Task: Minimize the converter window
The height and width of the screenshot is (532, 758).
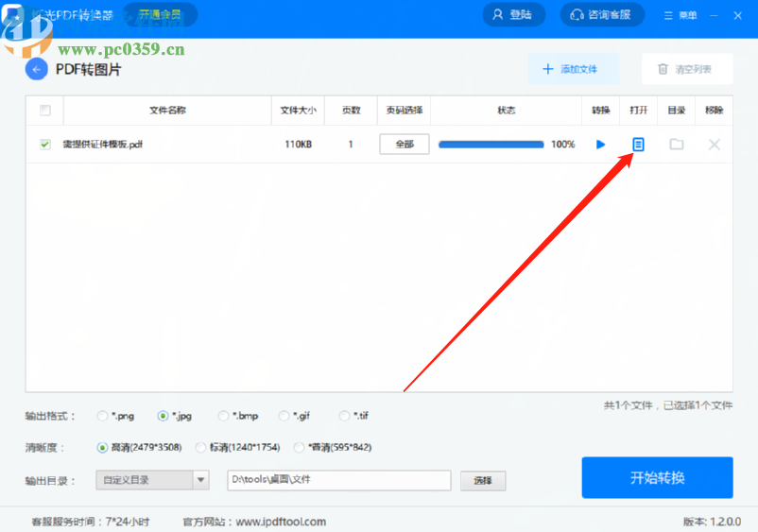Action: (714, 15)
